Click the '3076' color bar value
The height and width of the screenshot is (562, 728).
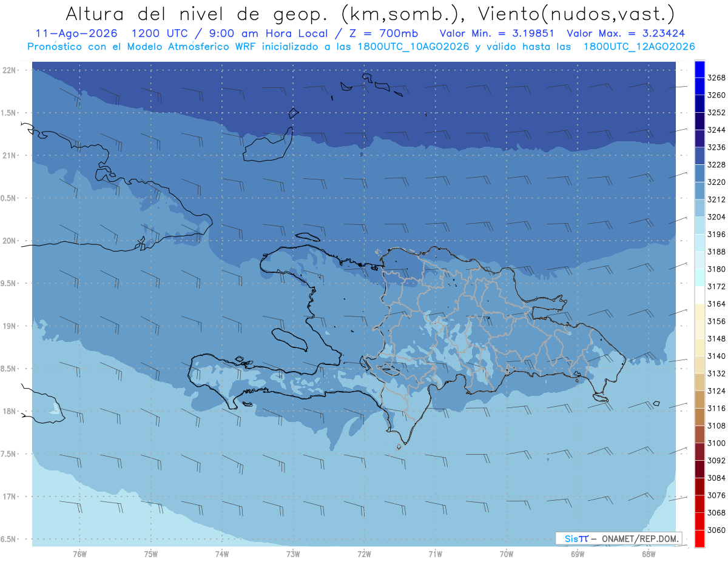(x=716, y=495)
